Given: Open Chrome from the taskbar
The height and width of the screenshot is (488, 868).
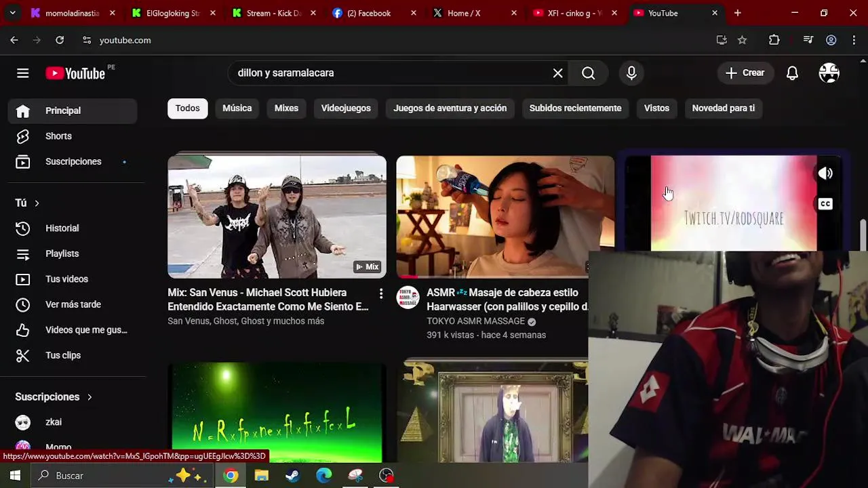Looking at the screenshot, I should click(231, 476).
